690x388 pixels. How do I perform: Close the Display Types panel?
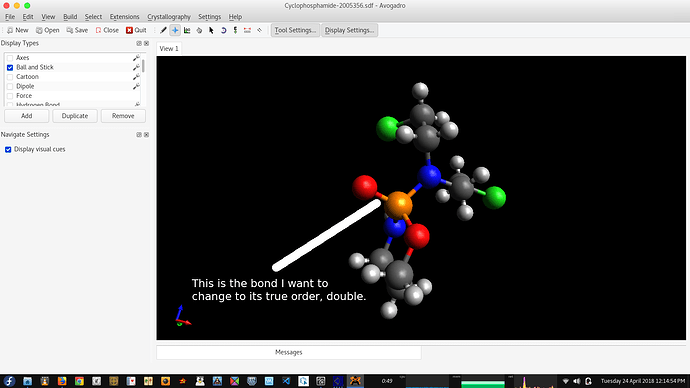[x=147, y=43]
